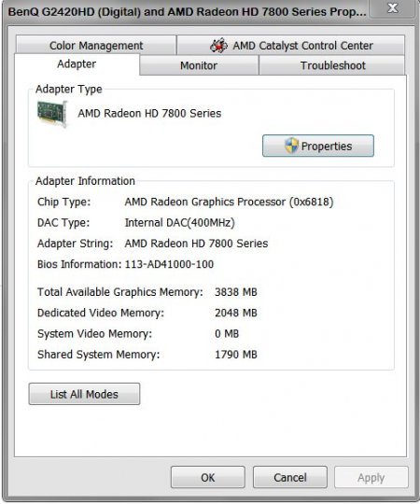Click the graphics card adapter icon

pos(52,114)
